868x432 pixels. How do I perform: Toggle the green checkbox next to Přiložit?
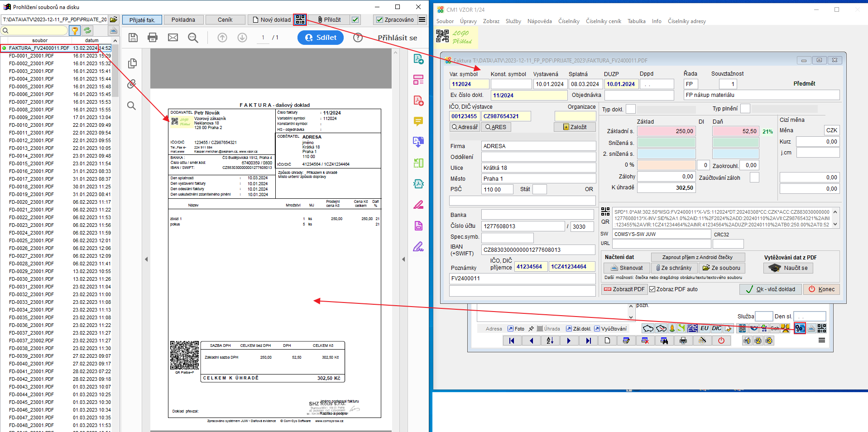(355, 19)
